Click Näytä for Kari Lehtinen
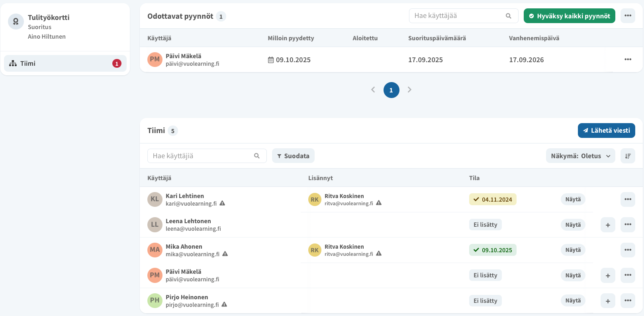 point(573,199)
